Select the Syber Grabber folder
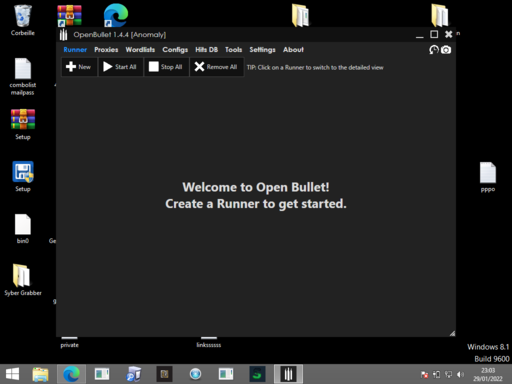Viewport: 512px width, 384px height. pyautogui.click(x=23, y=280)
